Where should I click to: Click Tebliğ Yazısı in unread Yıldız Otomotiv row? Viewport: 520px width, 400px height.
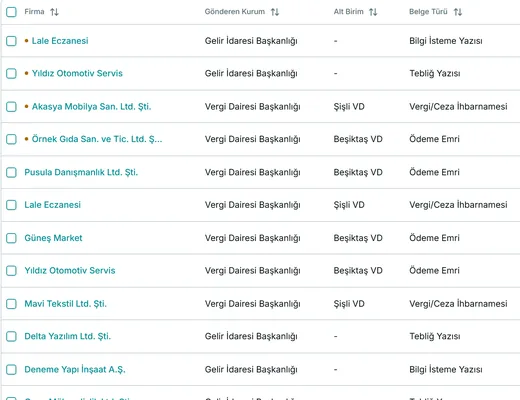tap(435, 73)
